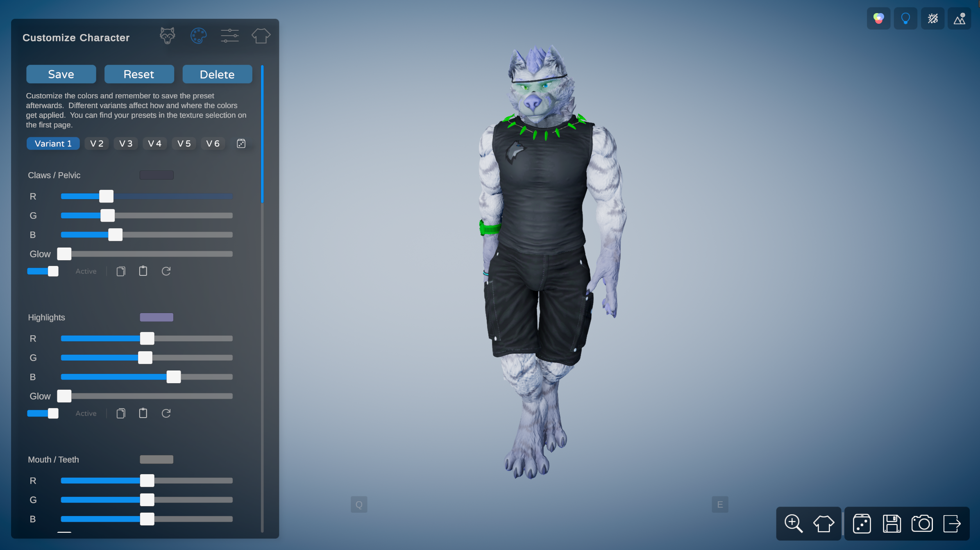Switch to Variant 1 tab
Viewport: 980px width, 550px height.
[53, 143]
